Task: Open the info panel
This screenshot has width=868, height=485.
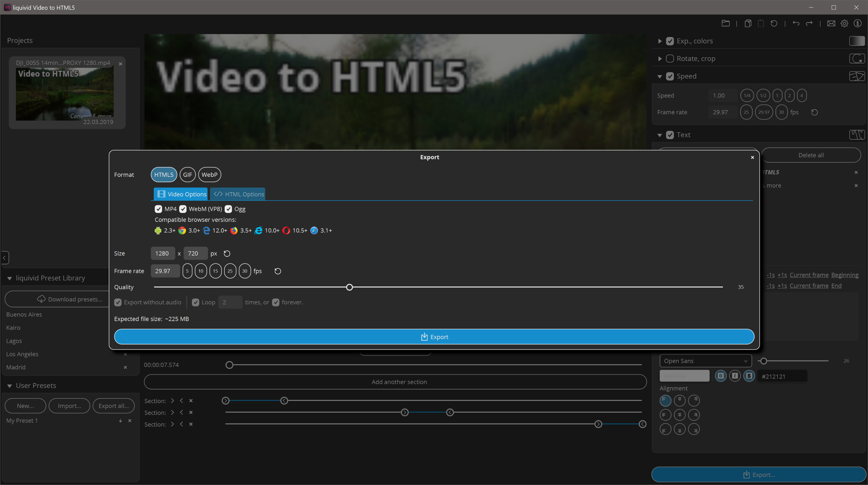Action: click(x=858, y=23)
